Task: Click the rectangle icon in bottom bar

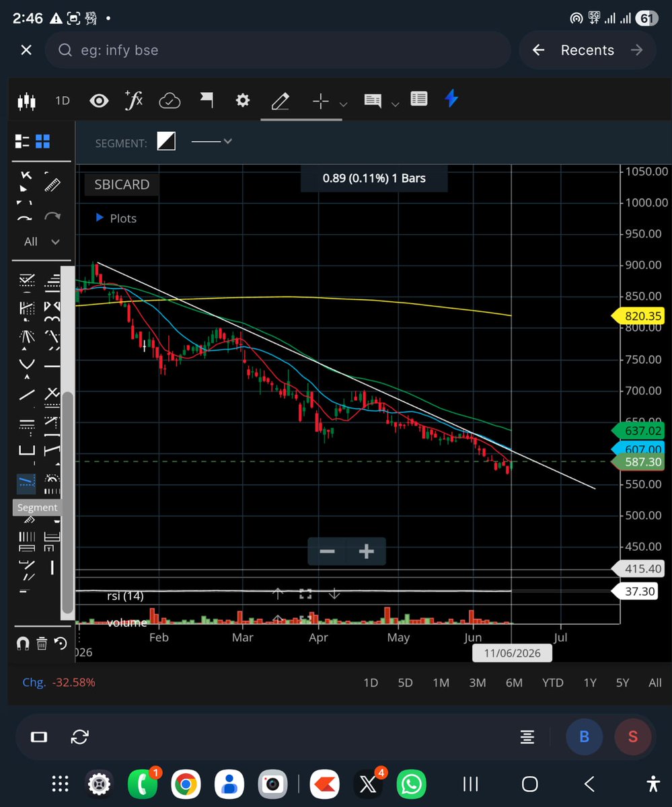Action: [39, 737]
